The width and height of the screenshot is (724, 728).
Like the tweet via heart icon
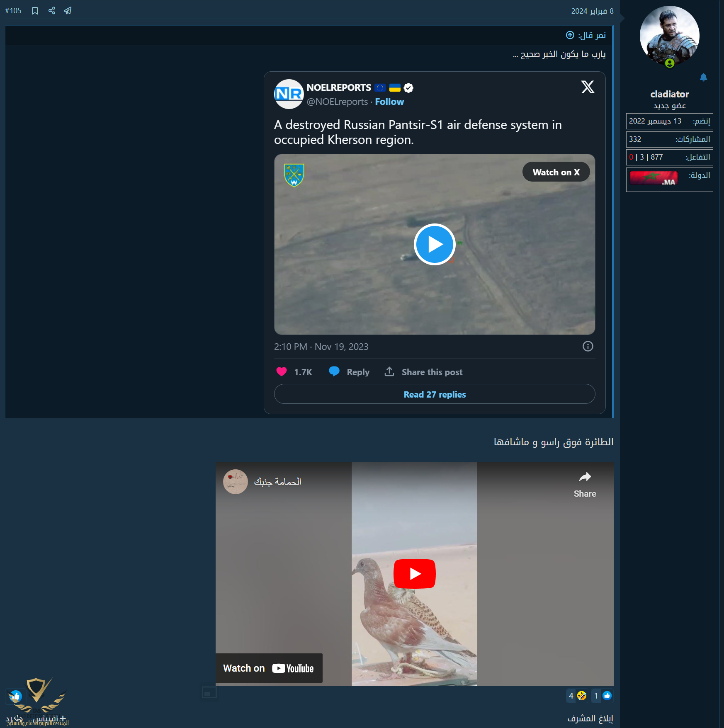pyautogui.click(x=282, y=372)
